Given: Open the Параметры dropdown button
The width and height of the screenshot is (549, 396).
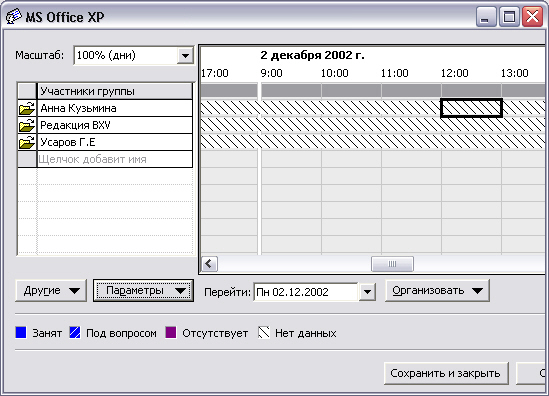Looking at the screenshot, I should (143, 291).
